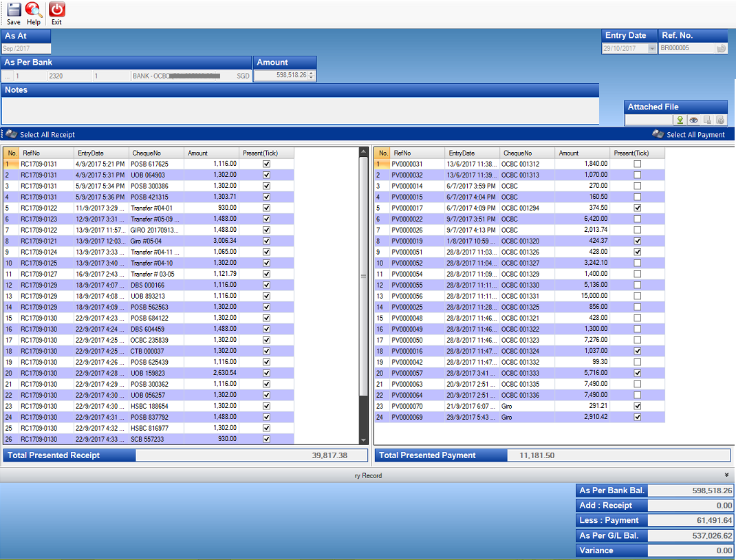Sort receipts by the EntryDate column header
This screenshot has height=560, width=736.
click(x=101, y=153)
